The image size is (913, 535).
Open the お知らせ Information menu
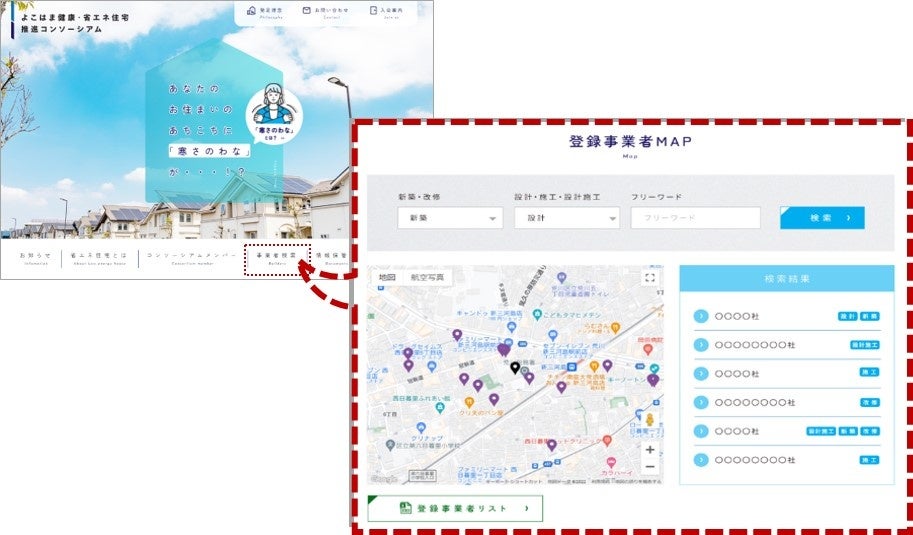pos(35,258)
